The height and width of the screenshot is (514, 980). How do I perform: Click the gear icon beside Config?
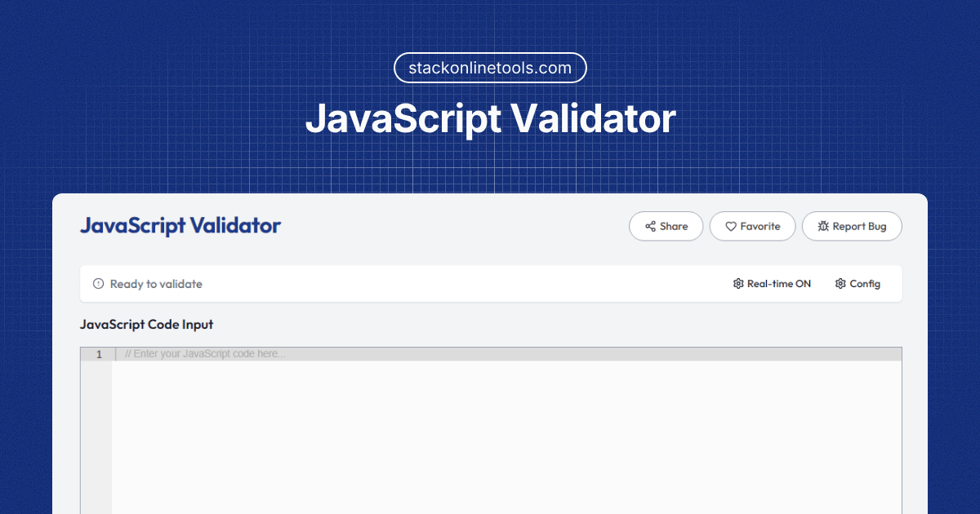pos(840,284)
